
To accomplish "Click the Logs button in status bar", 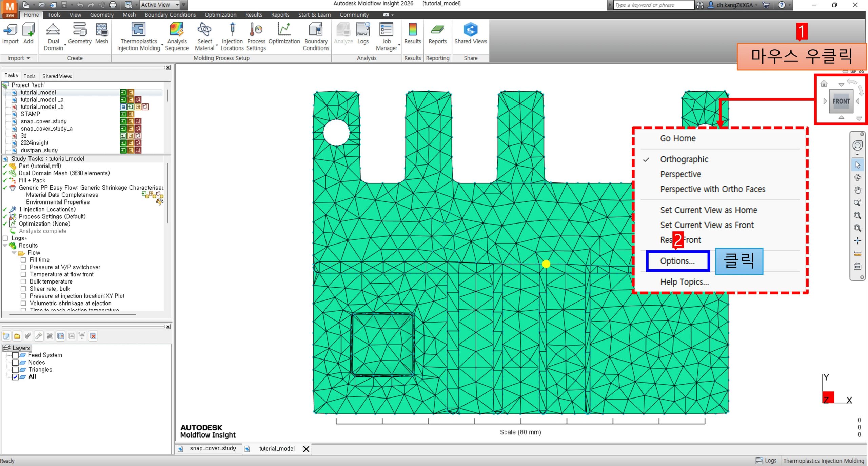I will [x=766, y=461].
